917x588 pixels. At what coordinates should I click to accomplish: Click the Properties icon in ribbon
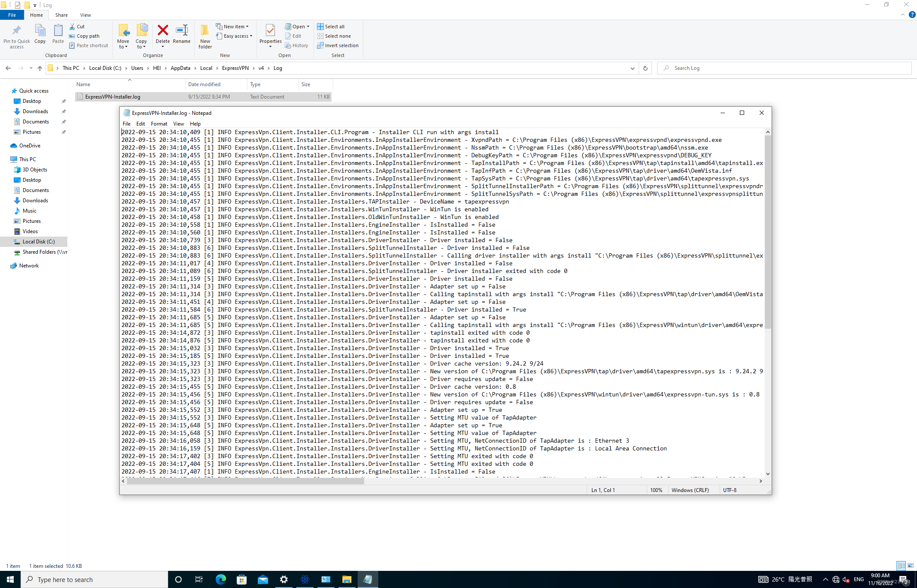[x=270, y=31]
